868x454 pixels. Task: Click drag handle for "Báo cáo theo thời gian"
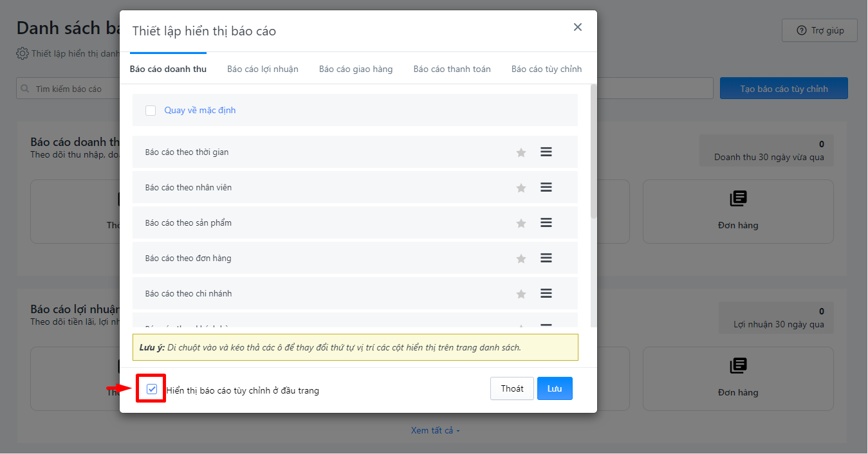click(x=546, y=152)
